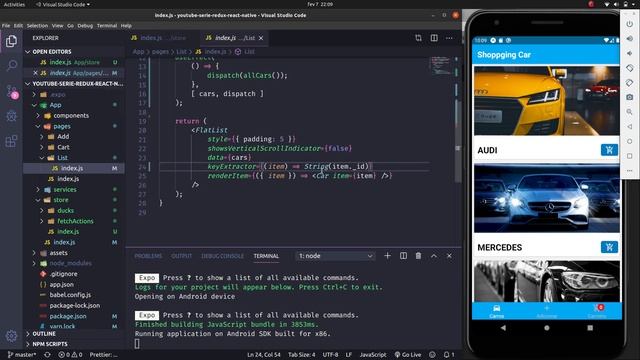Close the bottom terminal panel
Image resolution: width=640 pixels, height=360 pixels.
pos(449,256)
